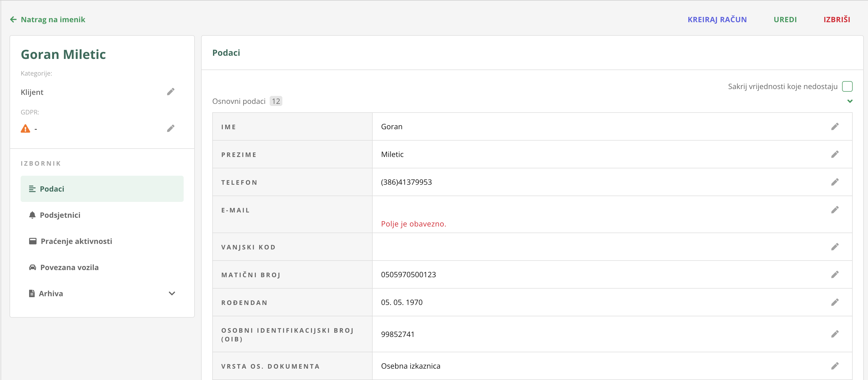
Task: Edit the E-mail field pencil icon
Action: (x=835, y=210)
